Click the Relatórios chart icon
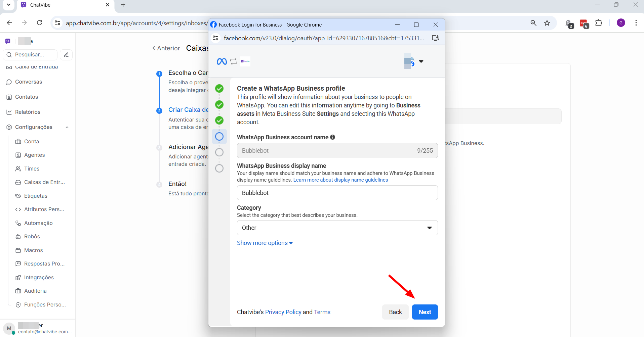This screenshot has width=644, height=337. click(x=9, y=112)
